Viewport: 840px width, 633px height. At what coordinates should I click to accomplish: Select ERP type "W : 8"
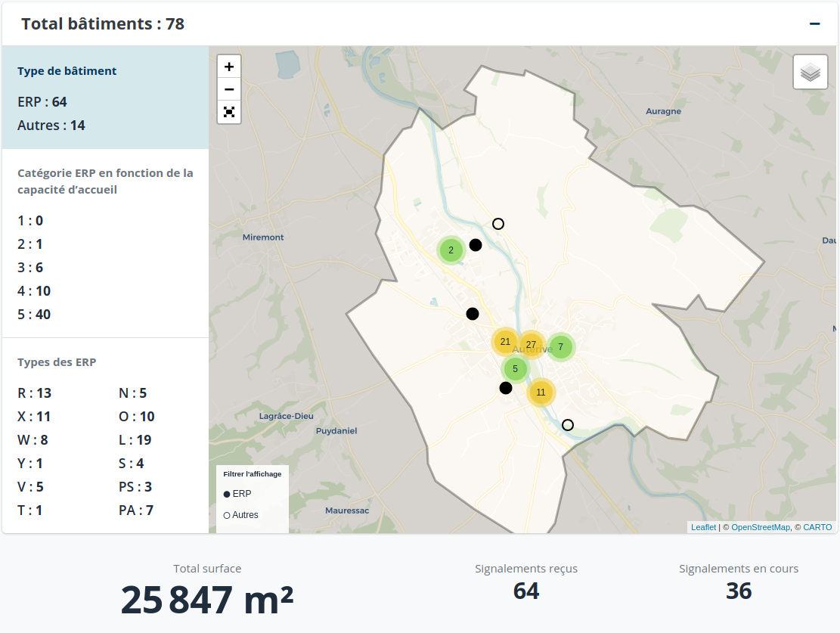pos(33,440)
